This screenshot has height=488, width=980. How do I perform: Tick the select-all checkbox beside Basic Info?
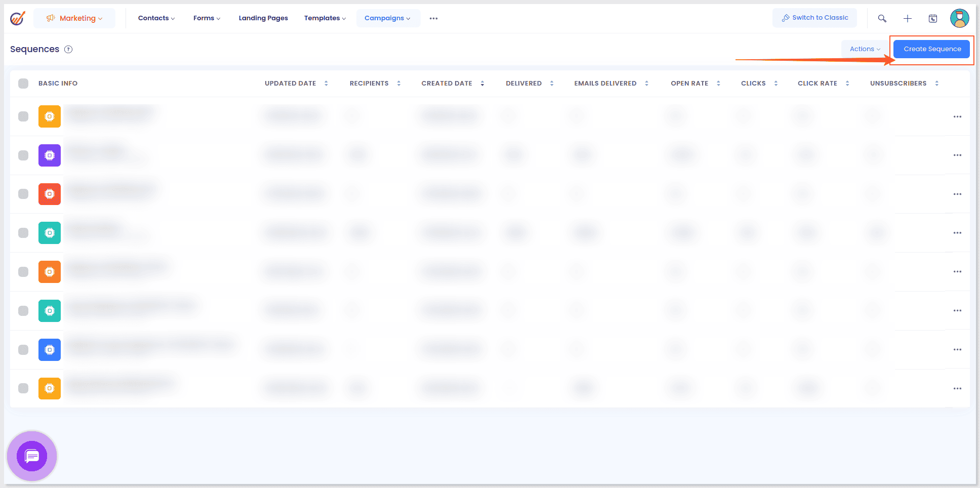tap(23, 84)
